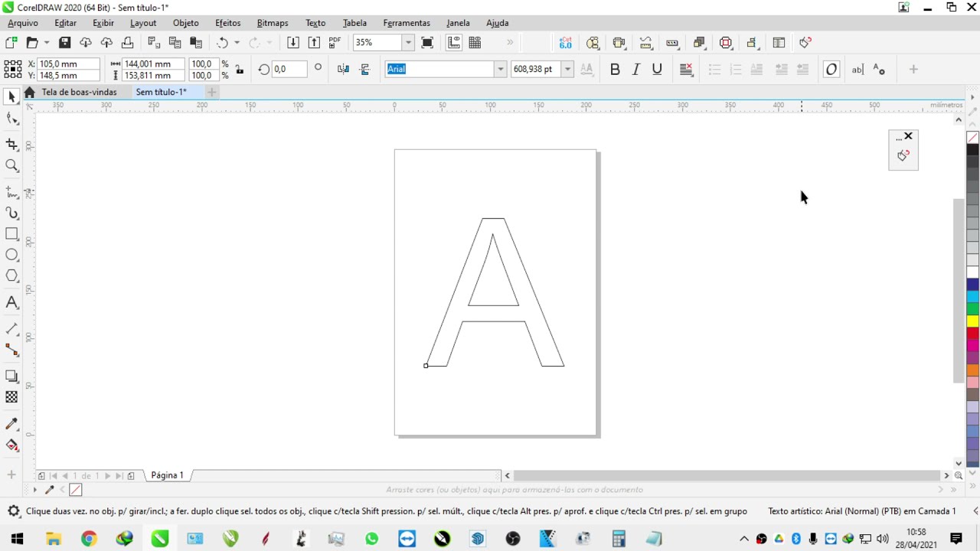Open the Ferramentas menu
Screen dimensions: 980x551
coord(407,23)
